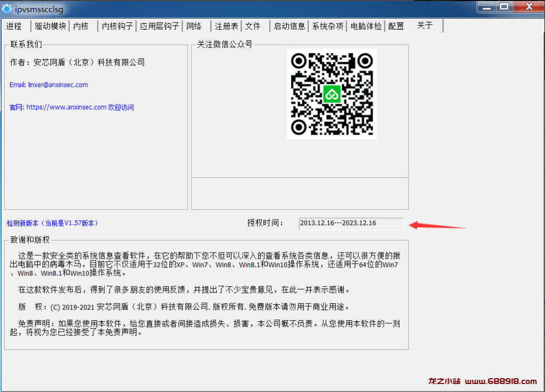Viewport: 545px width, 392px height.
Task: Open the 内核钩子 tab
Action: point(117,26)
